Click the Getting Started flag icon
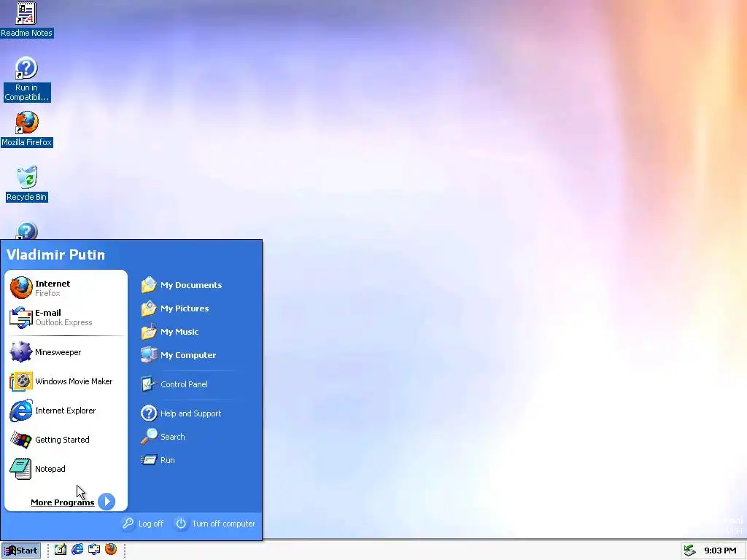 [21, 440]
